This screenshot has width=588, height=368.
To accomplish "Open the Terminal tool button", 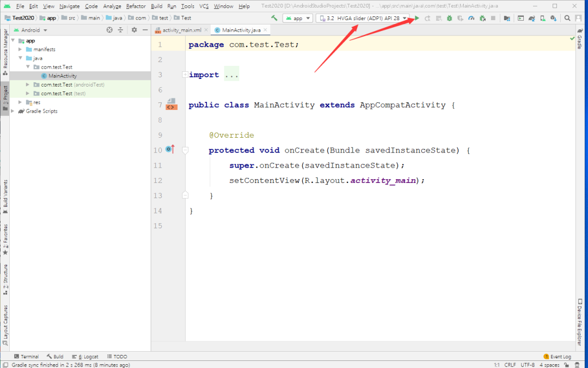I will pos(26,357).
